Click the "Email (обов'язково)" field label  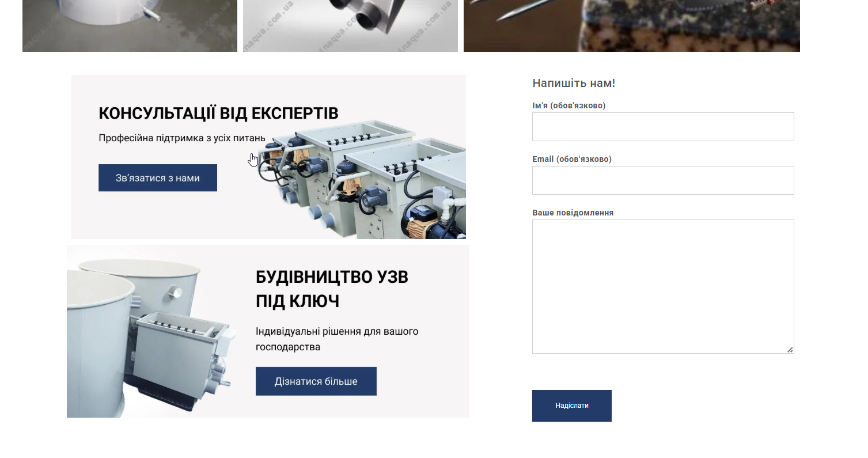[x=572, y=159]
